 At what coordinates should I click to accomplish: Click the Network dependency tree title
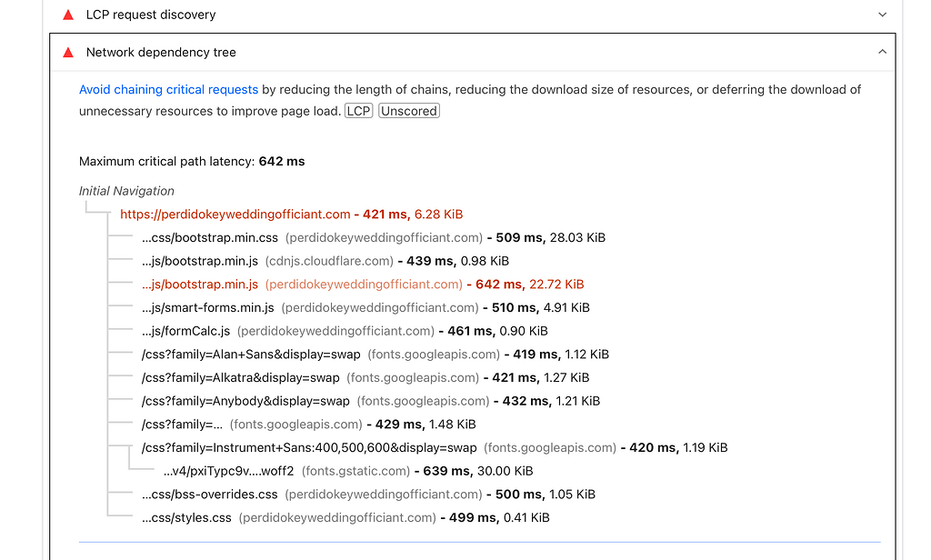161,52
